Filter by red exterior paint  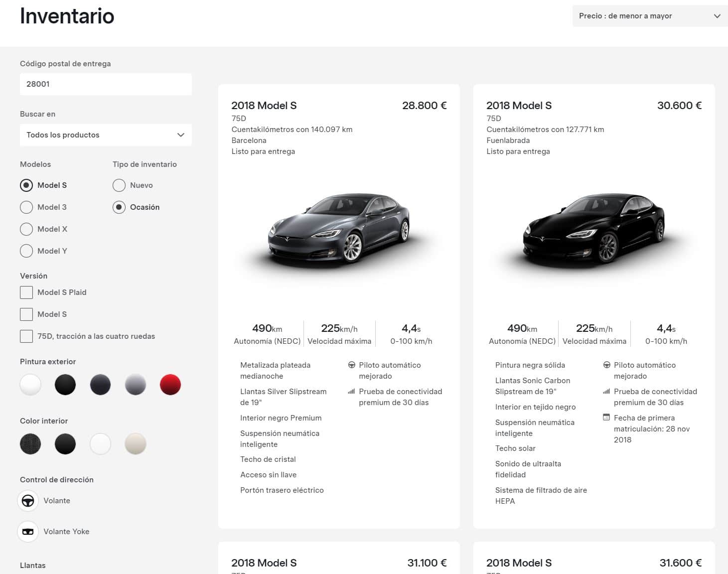[170, 385]
